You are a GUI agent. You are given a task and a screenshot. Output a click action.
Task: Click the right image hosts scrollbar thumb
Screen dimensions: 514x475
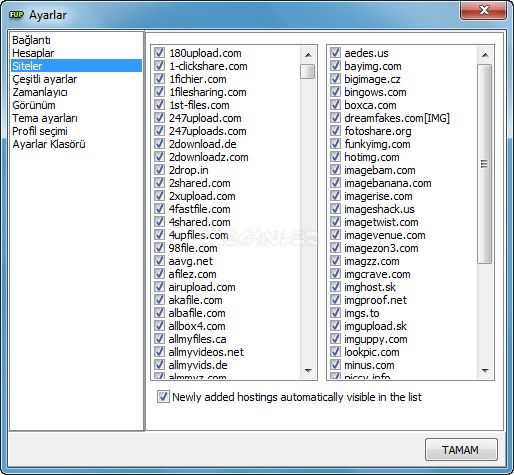(485, 164)
